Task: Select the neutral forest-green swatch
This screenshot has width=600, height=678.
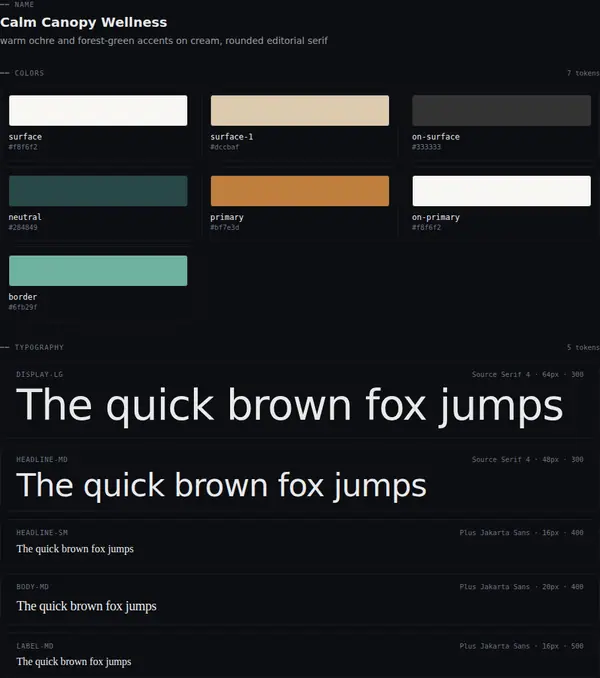Action: point(98,191)
